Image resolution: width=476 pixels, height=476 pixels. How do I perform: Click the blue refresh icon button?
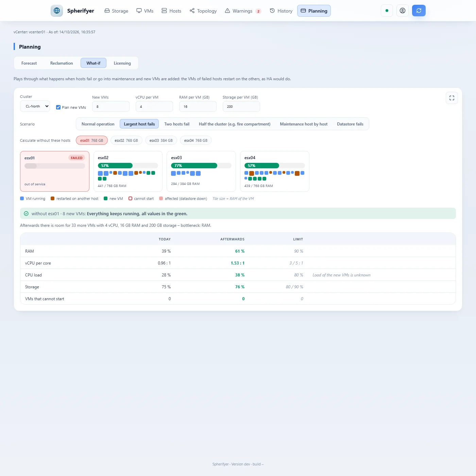419,11
